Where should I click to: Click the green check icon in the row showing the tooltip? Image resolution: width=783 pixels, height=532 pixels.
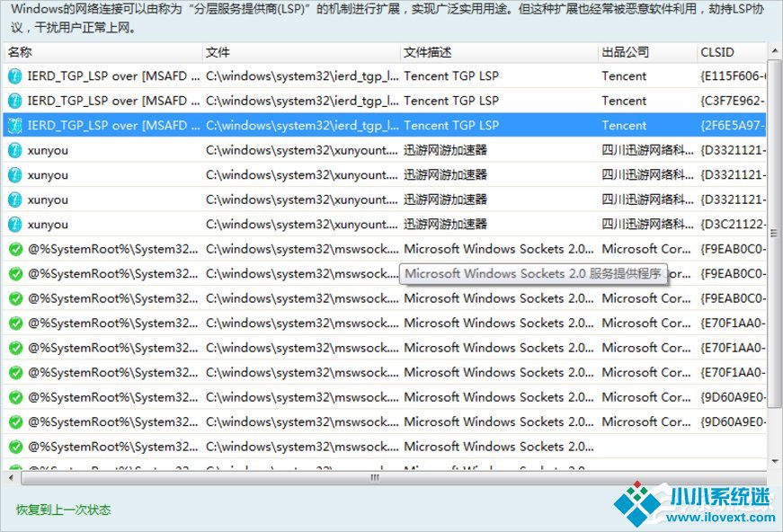coord(15,273)
